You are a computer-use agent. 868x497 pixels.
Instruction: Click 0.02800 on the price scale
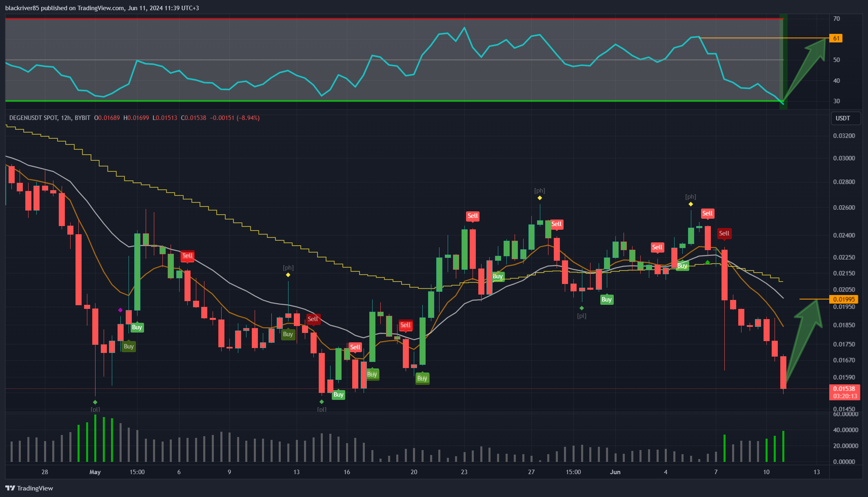tap(844, 182)
